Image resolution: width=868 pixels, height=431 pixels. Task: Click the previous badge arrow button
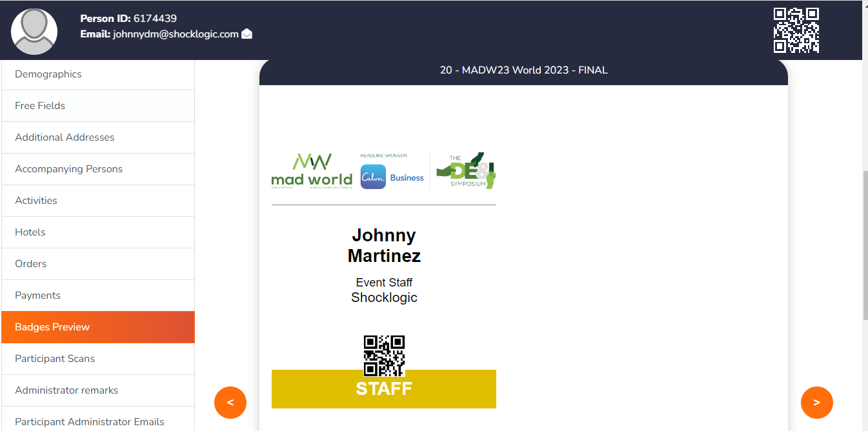tap(230, 402)
